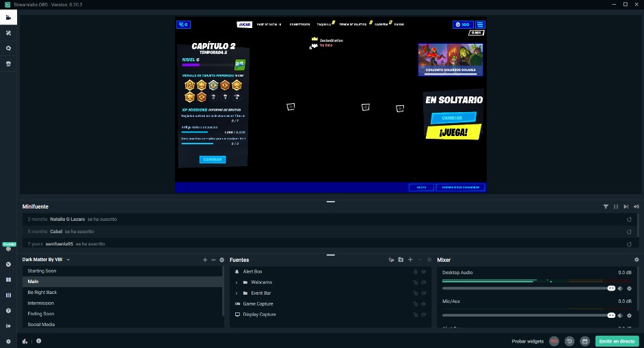Open Desktop Audio settings gear
Image resolution: width=644 pixels, height=348 pixels.
tap(629, 289)
